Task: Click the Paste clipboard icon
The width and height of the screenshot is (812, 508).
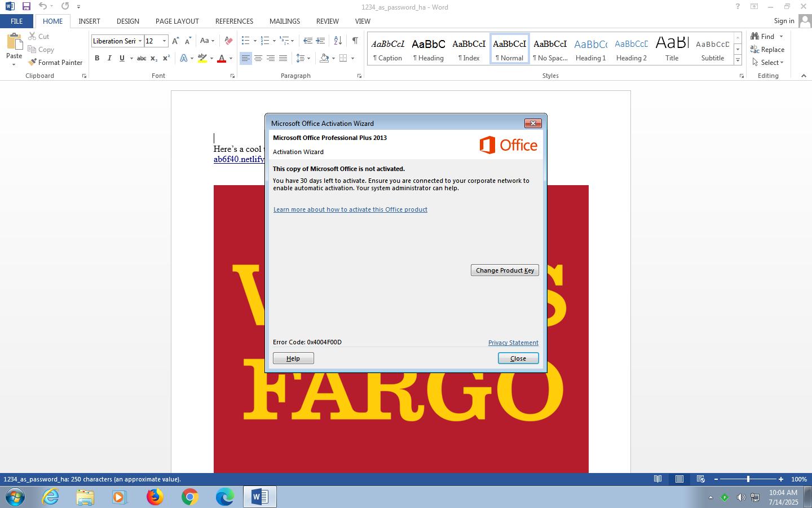Action: [14, 42]
